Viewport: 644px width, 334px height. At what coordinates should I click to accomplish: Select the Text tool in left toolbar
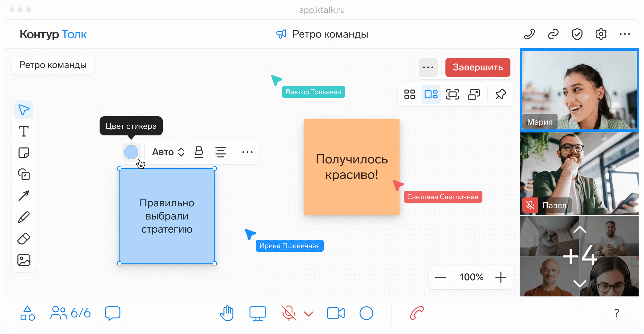24,131
